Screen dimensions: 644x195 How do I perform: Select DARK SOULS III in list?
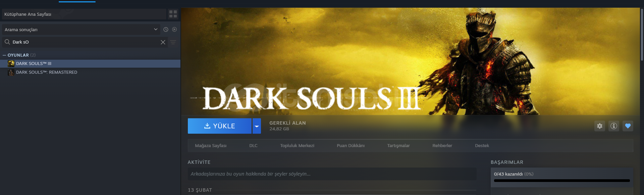click(x=90, y=64)
